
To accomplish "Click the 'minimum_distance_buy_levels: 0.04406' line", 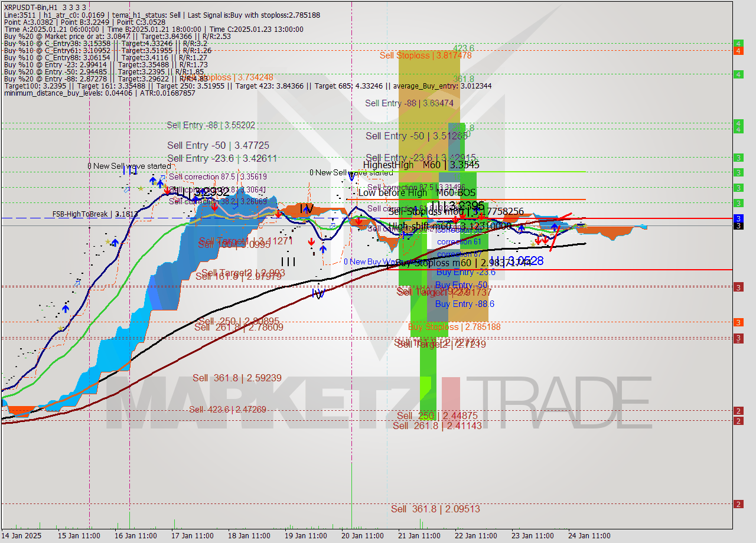I will 99,93.
